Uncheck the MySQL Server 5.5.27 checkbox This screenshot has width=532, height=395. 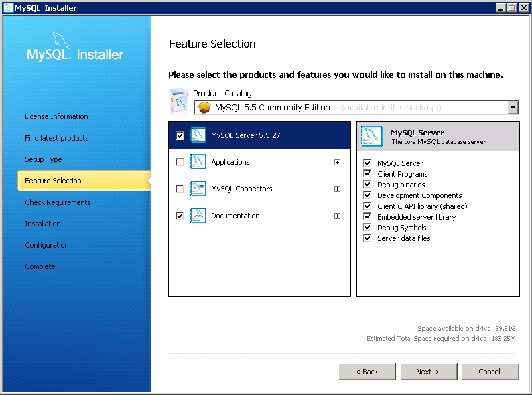(180, 135)
